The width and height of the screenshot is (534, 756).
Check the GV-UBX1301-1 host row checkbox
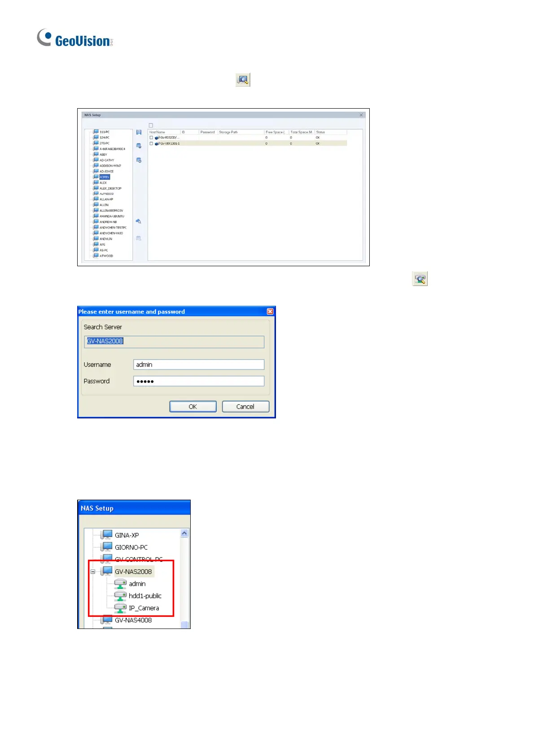click(x=151, y=144)
